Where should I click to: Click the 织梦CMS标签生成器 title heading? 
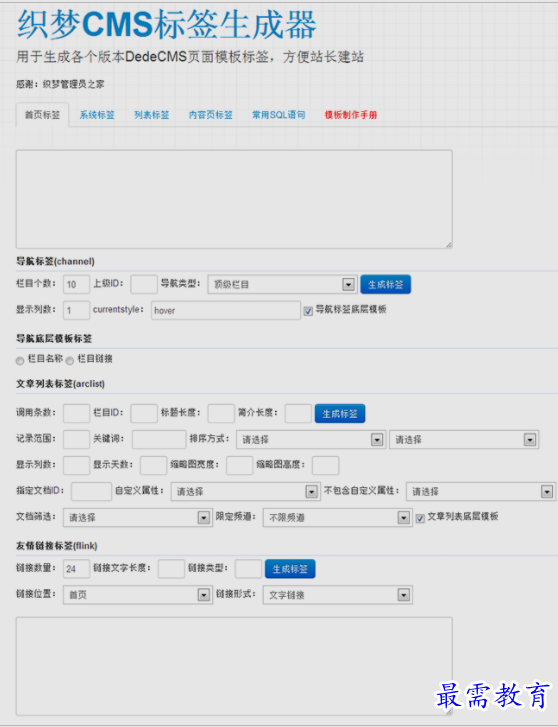[167, 25]
